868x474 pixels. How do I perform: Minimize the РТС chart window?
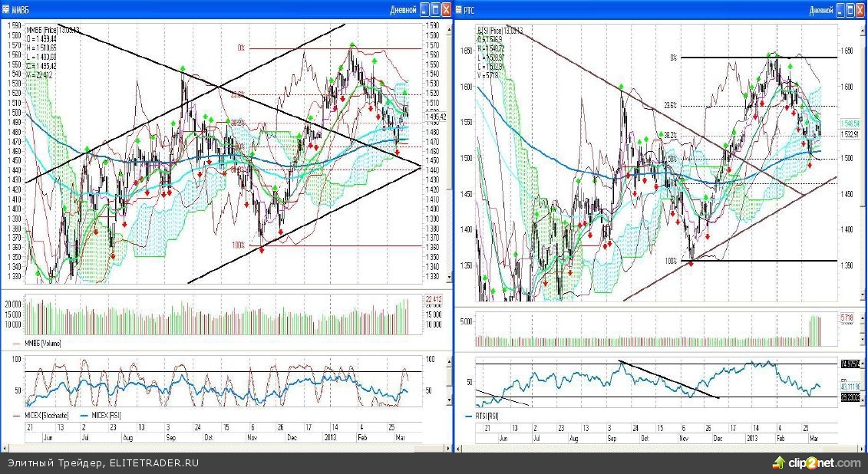[840, 10]
